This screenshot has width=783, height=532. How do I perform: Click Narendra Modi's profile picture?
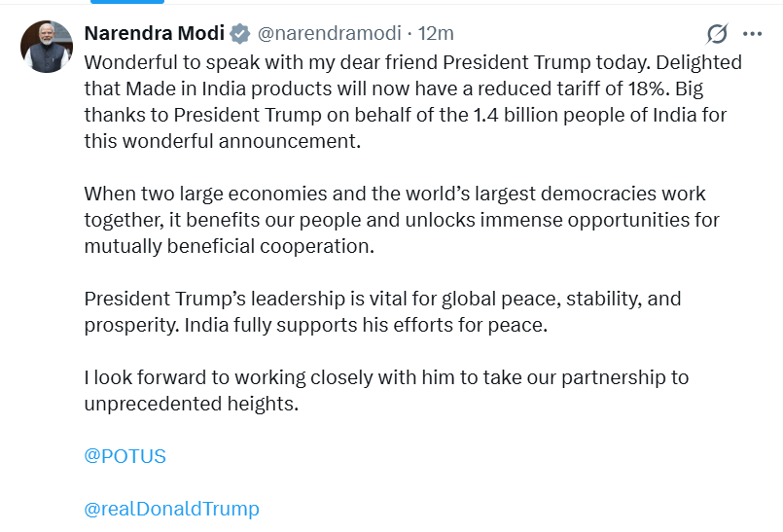click(47, 47)
